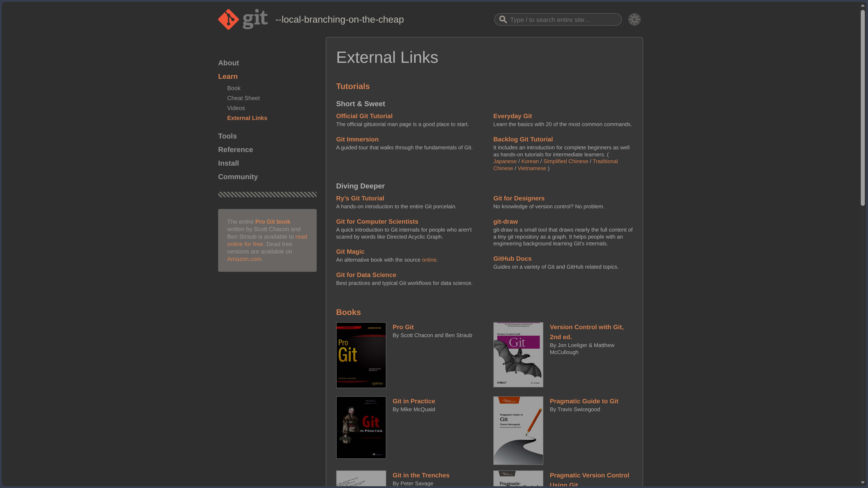Open the Community sidebar section
This screenshot has height=488, width=868.
(x=238, y=177)
